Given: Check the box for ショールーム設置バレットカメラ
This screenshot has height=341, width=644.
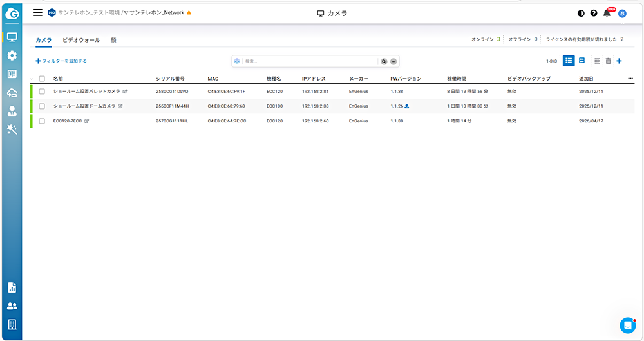Looking at the screenshot, I should [42, 92].
